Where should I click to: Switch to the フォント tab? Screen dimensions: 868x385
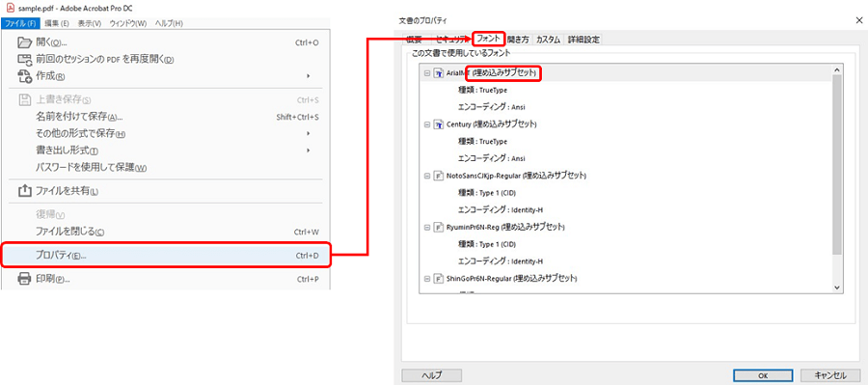click(x=489, y=39)
